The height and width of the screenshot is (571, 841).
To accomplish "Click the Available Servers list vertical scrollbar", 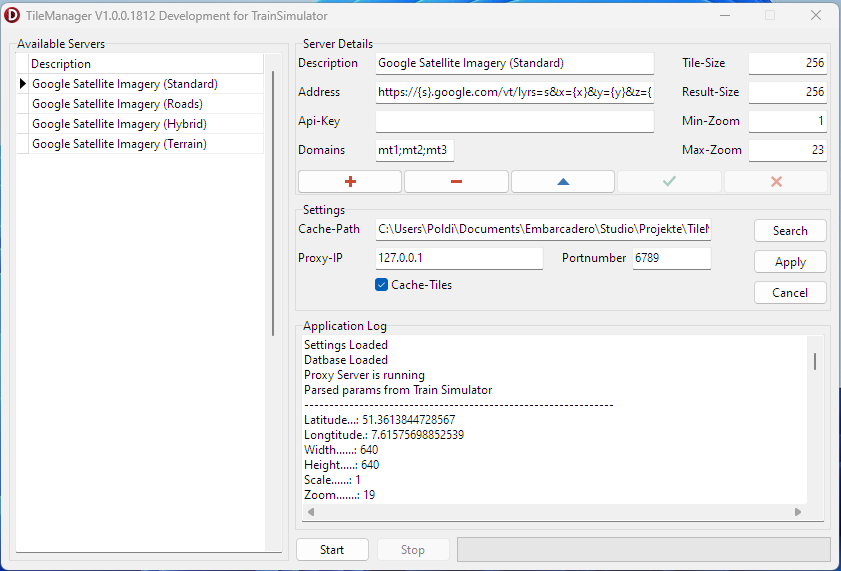I will pyautogui.click(x=273, y=204).
